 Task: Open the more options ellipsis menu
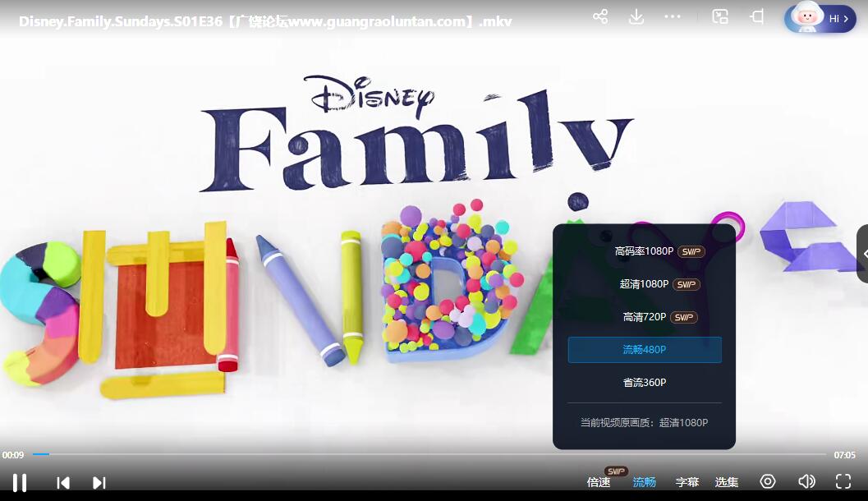tap(673, 16)
